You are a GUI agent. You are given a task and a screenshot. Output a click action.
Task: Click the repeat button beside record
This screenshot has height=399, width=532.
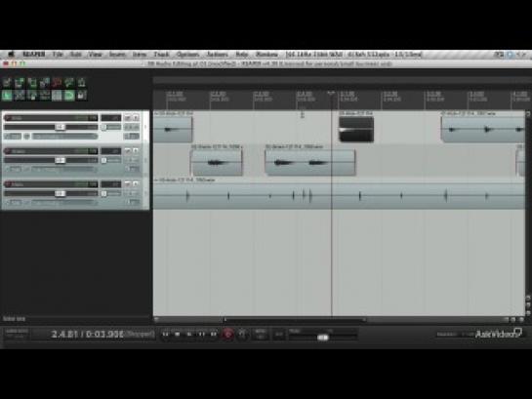tap(241, 335)
